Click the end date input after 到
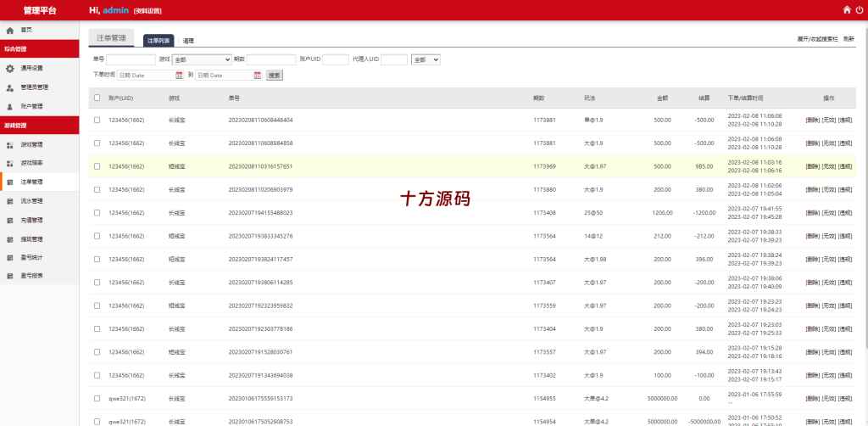The height and width of the screenshot is (426, 868). [x=229, y=76]
